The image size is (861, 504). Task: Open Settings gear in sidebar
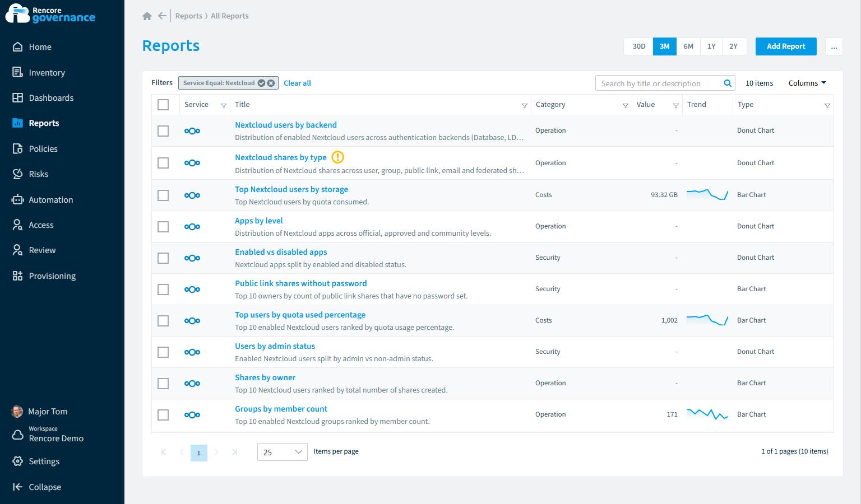click(x=18, y=461)
